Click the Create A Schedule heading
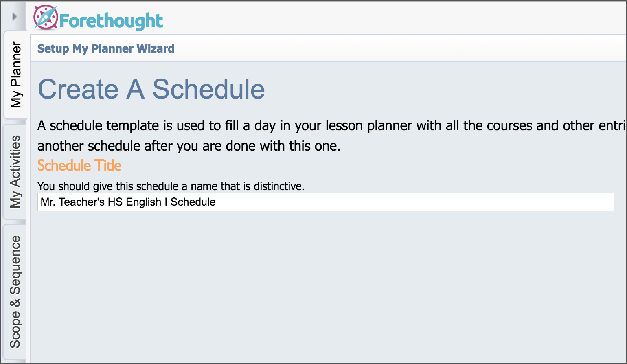The width and height of the screenshot is (627, 364). click(151, 89)
